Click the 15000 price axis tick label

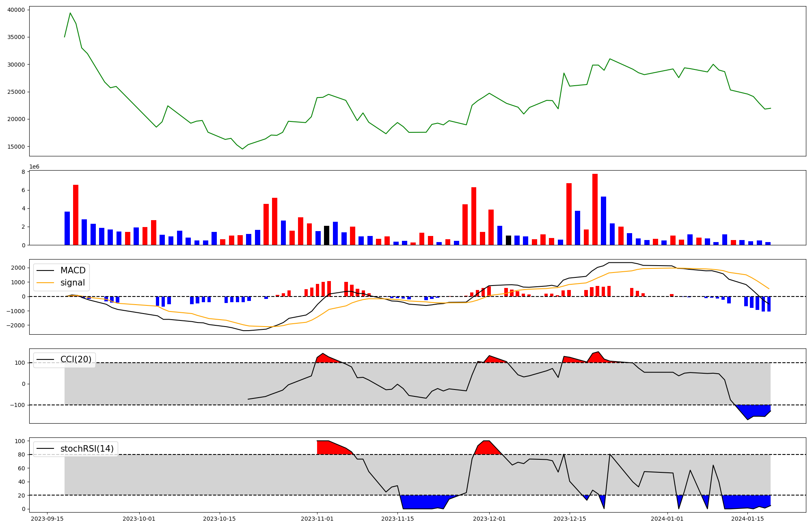click(16, 147)
